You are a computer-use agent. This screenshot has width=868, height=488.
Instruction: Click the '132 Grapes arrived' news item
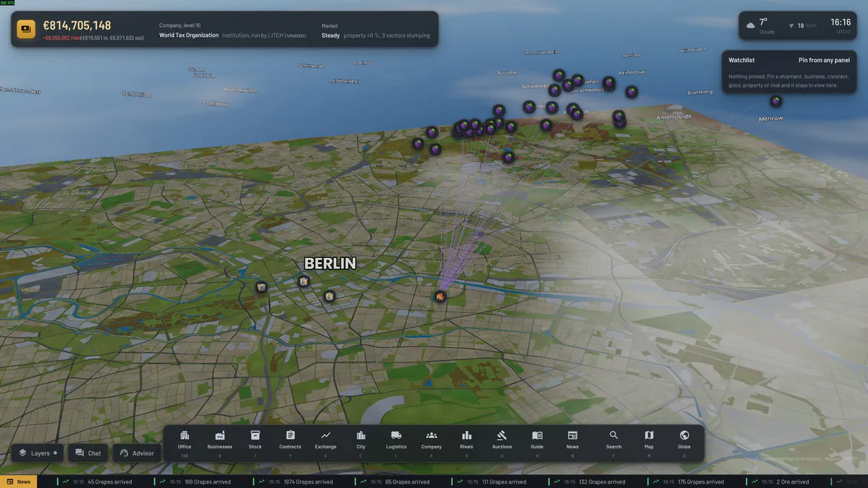pos(602,482)
